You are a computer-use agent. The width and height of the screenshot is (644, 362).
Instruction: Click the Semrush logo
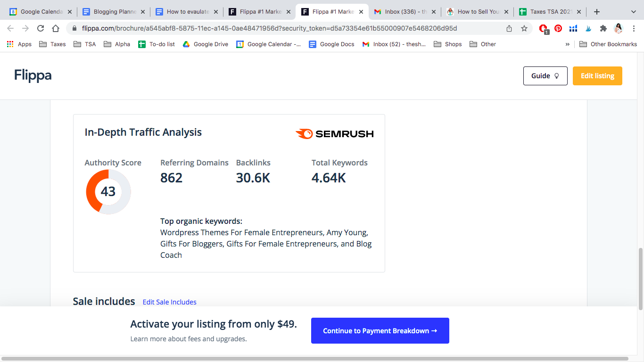click(x=334, y=134)
